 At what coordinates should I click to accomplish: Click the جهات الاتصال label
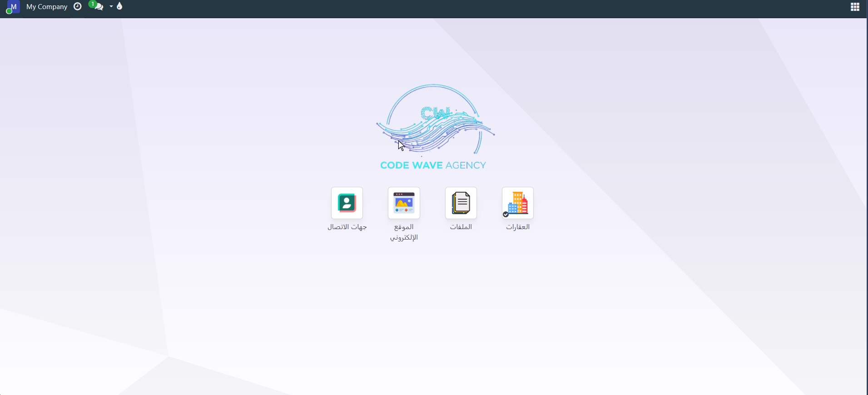tap(347, 227)
